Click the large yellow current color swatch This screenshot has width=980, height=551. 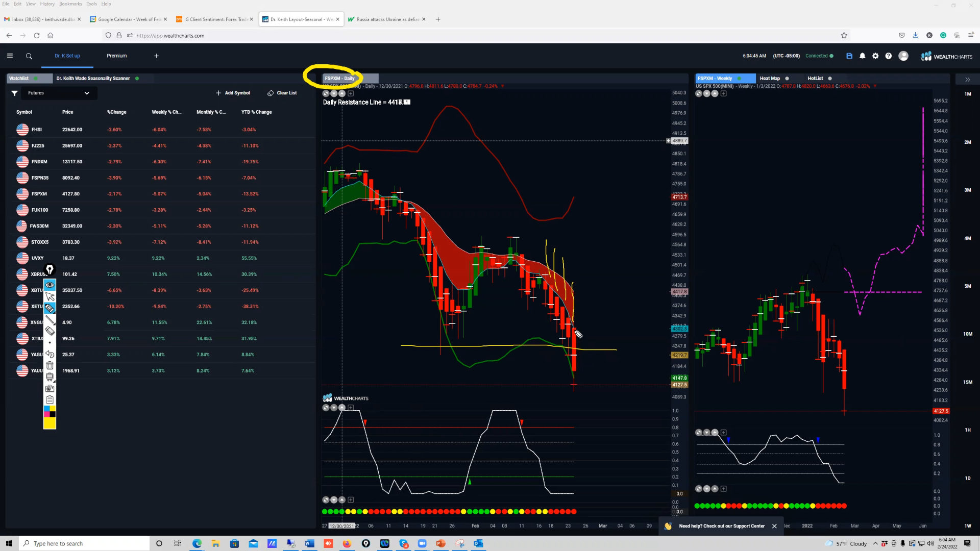click(50, 423)
